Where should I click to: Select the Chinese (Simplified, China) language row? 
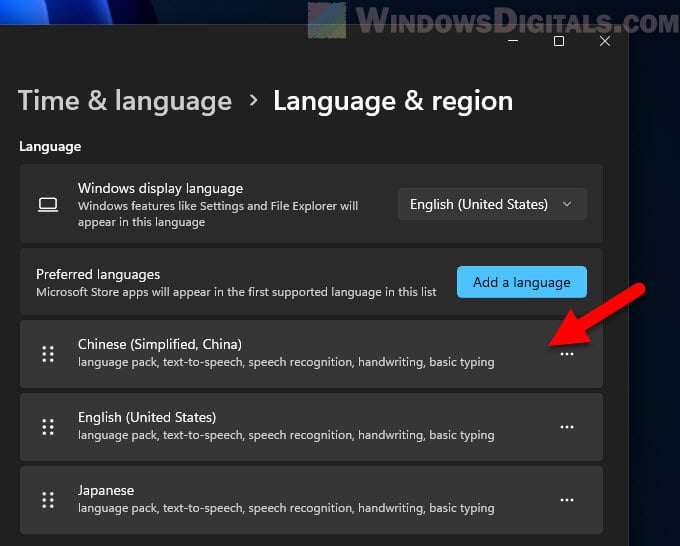pyautogui.click(x=311, y=354)
